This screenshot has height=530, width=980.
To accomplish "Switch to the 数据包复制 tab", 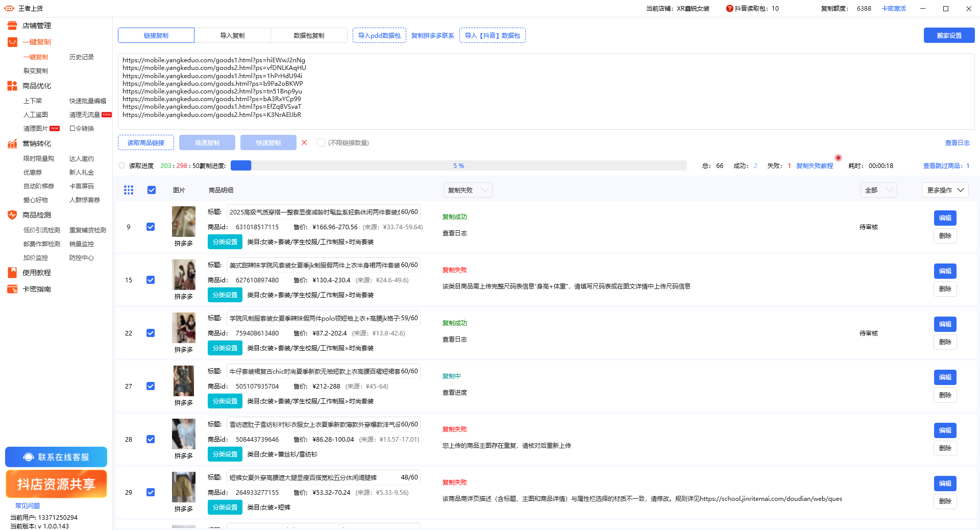I will [309, 35].
